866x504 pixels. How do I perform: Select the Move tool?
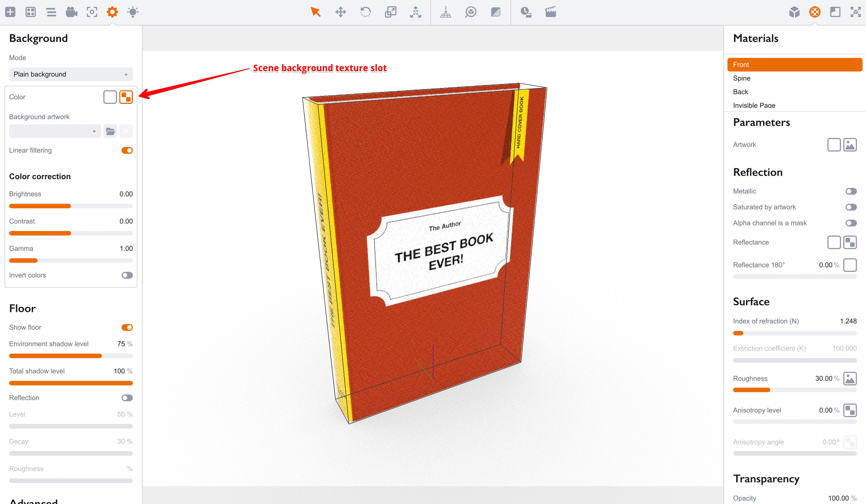pyautogui.click(x=340, y=12)
